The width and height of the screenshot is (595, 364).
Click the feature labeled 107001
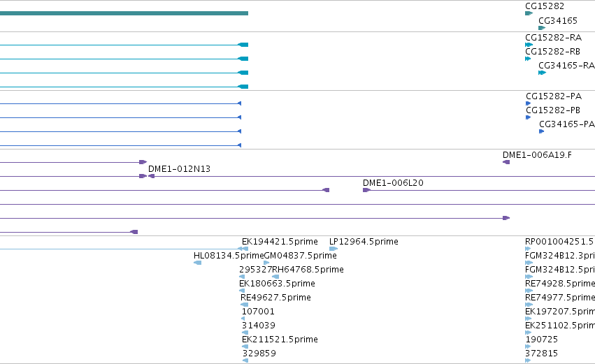[x=258, y=312]
